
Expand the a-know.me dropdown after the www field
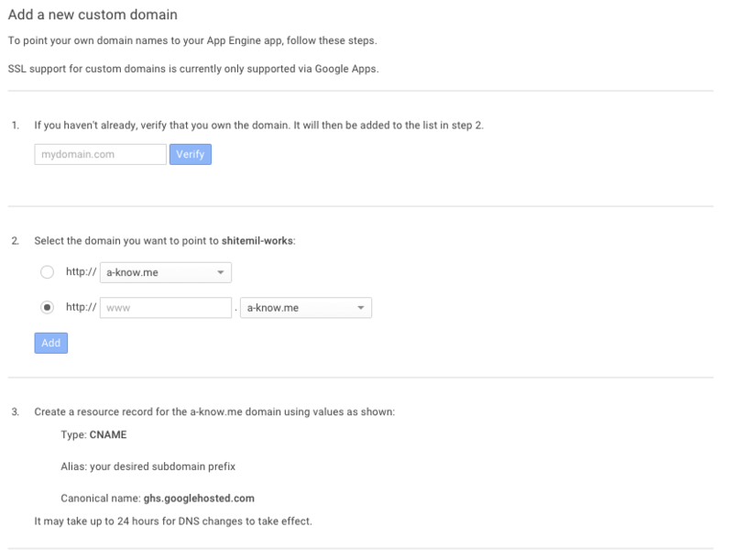click(306, 308)
